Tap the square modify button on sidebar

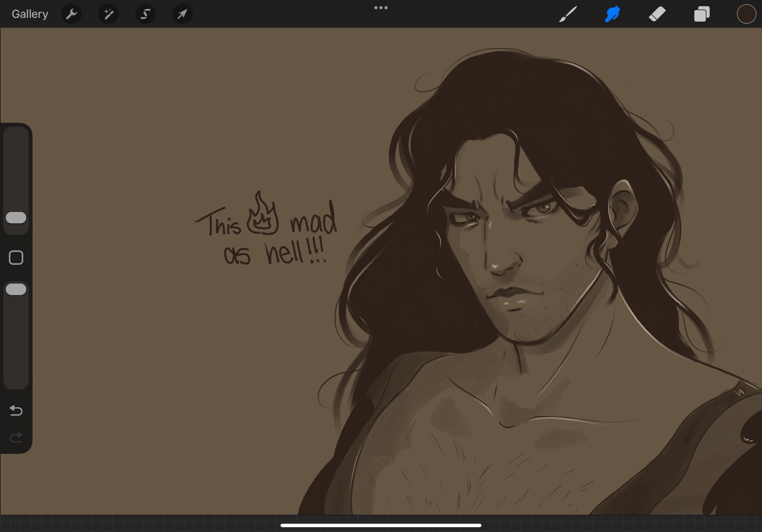coord(16,257)
